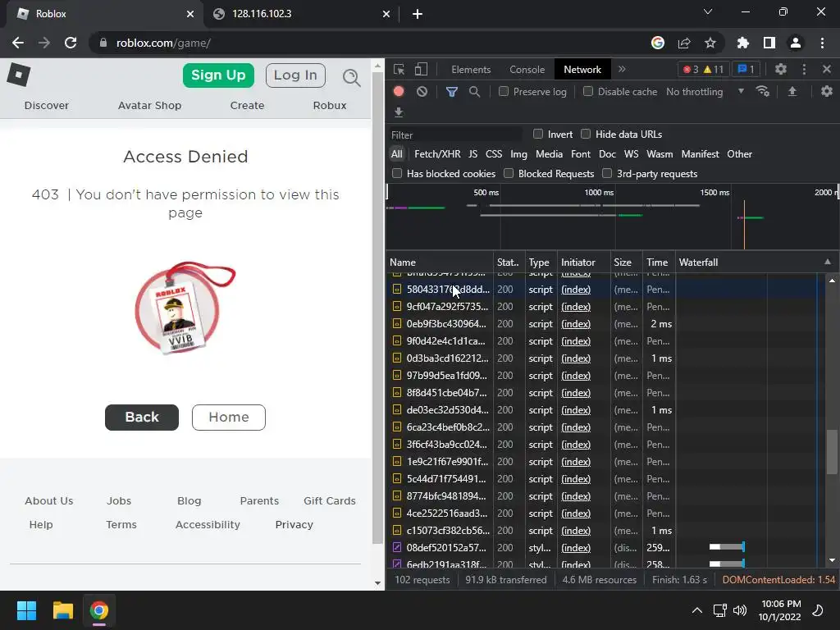Check the Invert filter checkbox
The image size is (840, 630).
pos(538,134)
